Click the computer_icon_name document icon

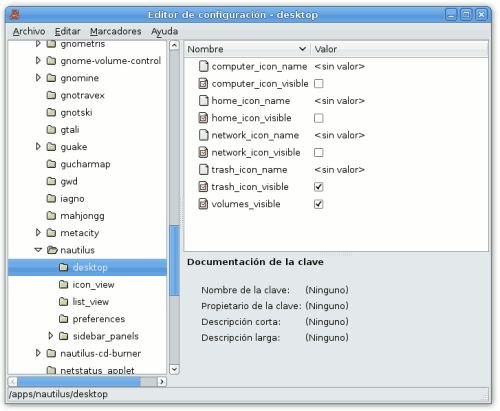click(203, 66)
